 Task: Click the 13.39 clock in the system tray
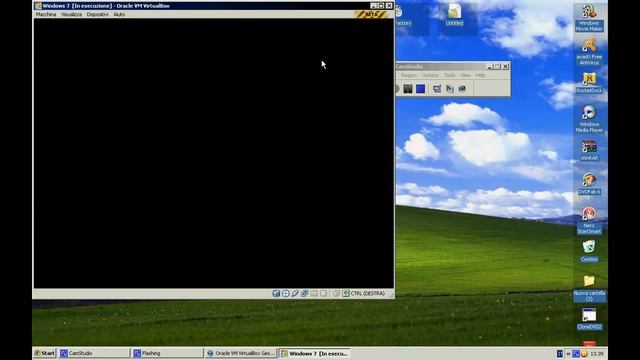click(597, 353)
